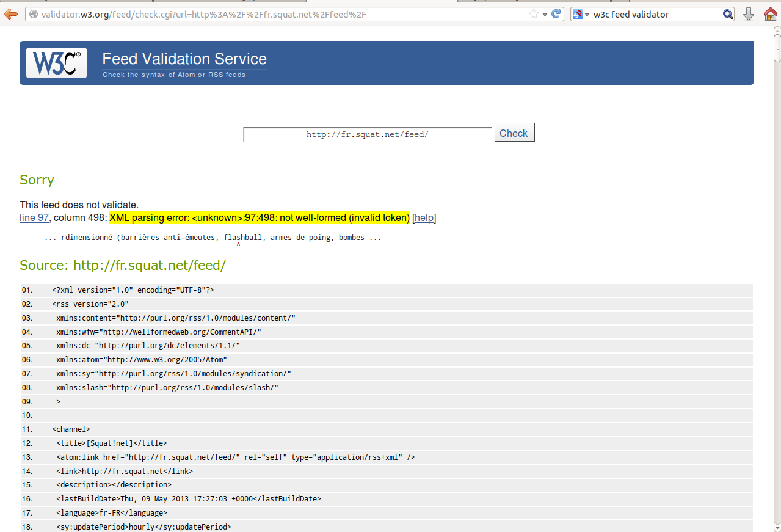
Task: Click the vertical scrollbar thumb
Action: [777, 48]
